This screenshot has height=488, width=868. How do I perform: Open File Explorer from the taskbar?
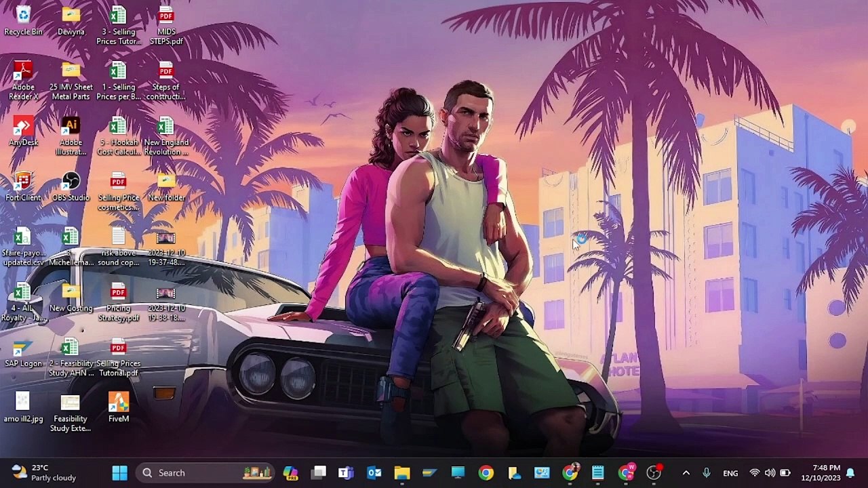[402, 472]
